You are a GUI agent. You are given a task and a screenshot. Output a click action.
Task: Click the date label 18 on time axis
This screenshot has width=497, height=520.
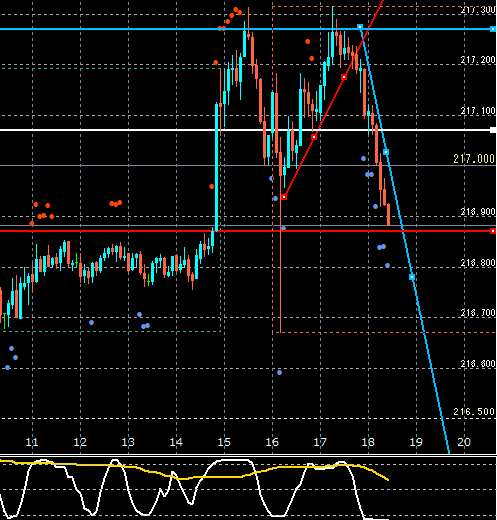coord(368,442)
